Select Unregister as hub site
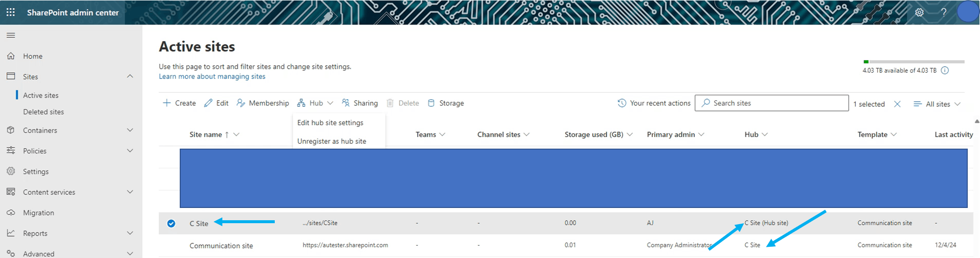The image size is (980, 258). (339, 141)
